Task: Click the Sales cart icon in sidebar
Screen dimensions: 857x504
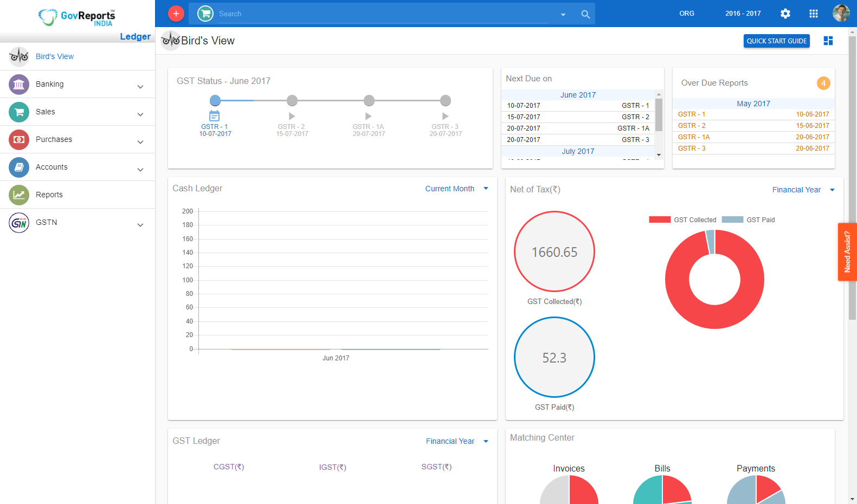Action: point(19,112)
